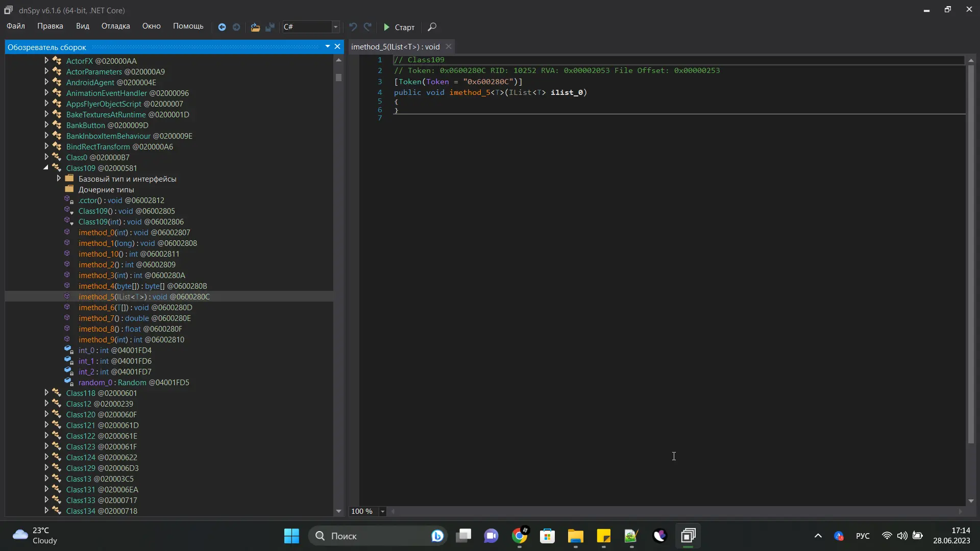Collapse the Class109 tree node
The height and width of the screenshot is (551, 980).
point(46,168)
